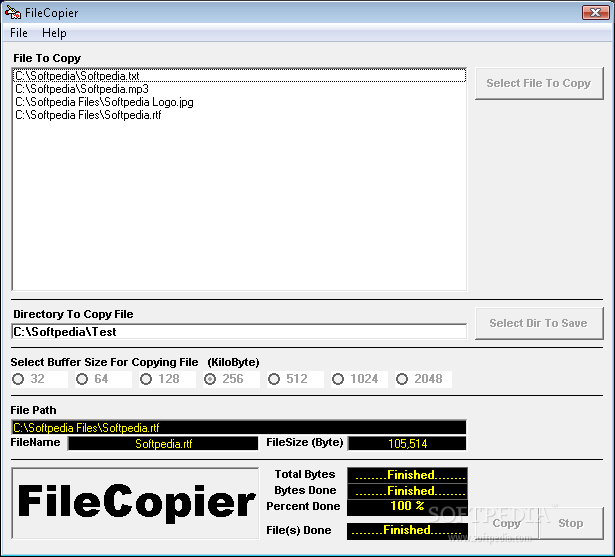The width and height of the screenshot is (615, 557).
Task: Open the File menu
Action: pos(19,33)
